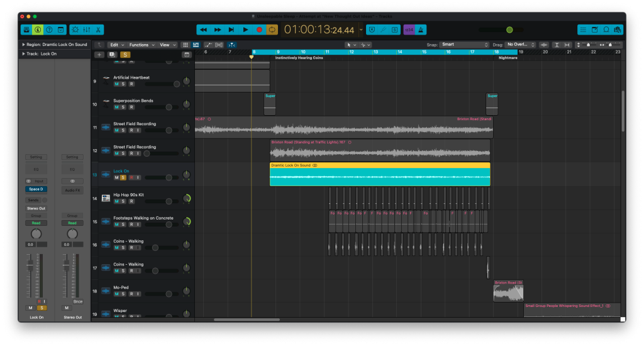644x346 pixels.
Task: Toggle the Solo S transport icon
Action: click(x=395, y=30)
